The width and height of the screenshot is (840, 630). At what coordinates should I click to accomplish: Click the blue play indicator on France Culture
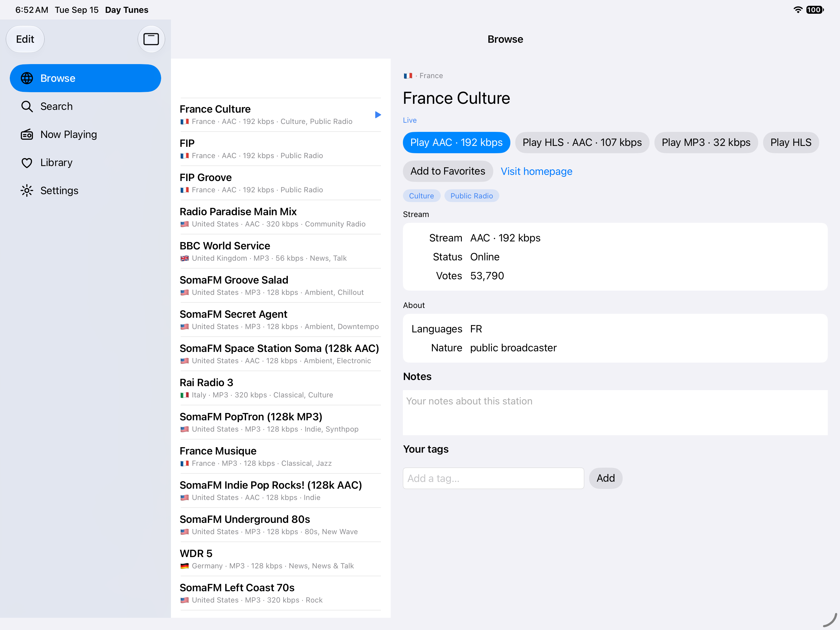tap(378, 115)
